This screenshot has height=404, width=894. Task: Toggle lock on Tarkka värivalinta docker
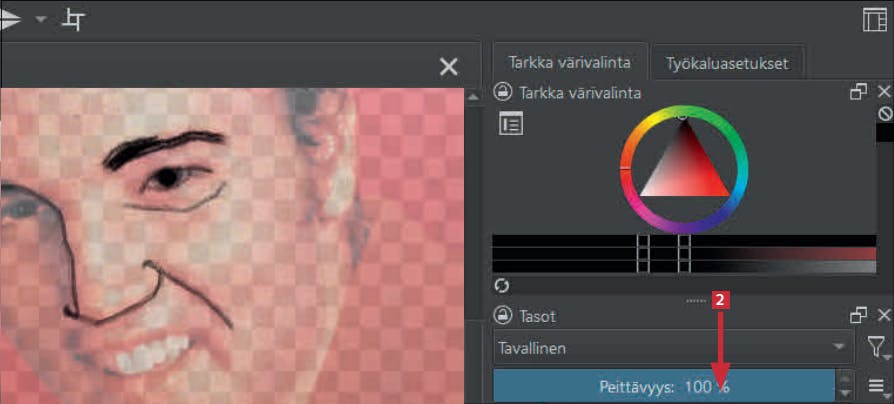click(x=502, y=92)
